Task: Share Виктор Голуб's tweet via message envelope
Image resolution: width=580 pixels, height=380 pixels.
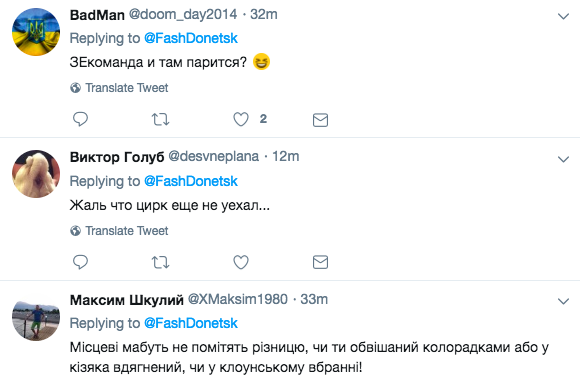Action: [320, 262]
